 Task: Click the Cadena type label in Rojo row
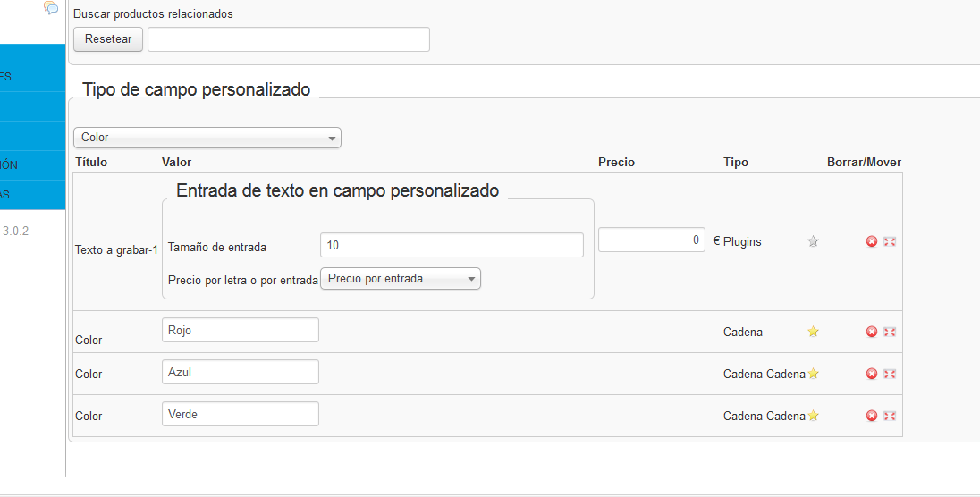pos(743,332)
